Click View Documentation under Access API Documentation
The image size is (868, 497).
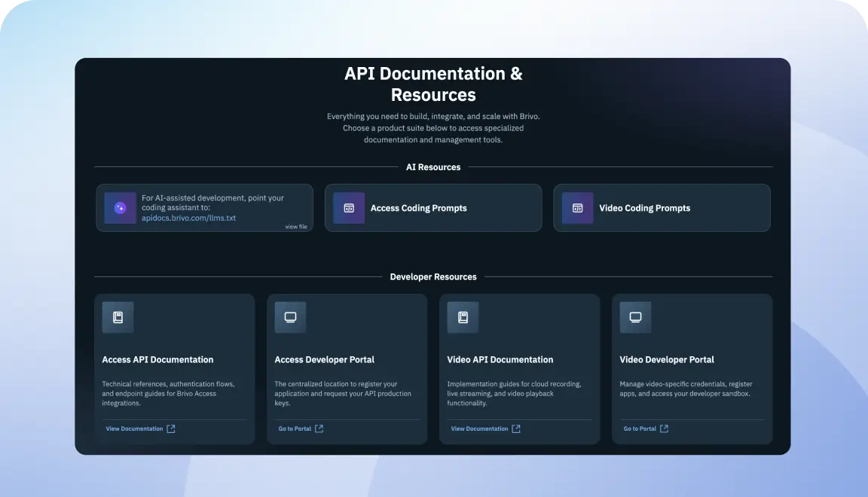click(x=135, y=429)
